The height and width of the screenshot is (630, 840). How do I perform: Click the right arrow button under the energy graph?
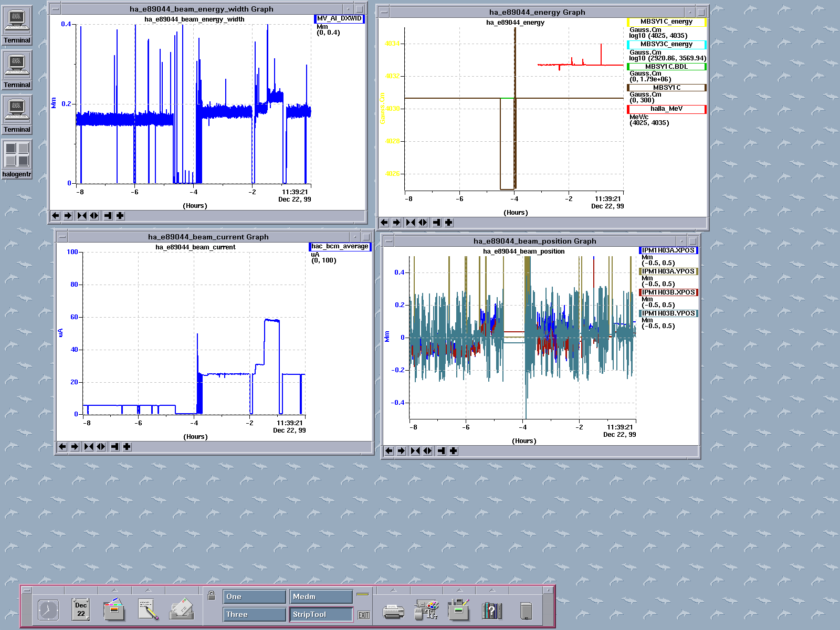tap(396, 223)
